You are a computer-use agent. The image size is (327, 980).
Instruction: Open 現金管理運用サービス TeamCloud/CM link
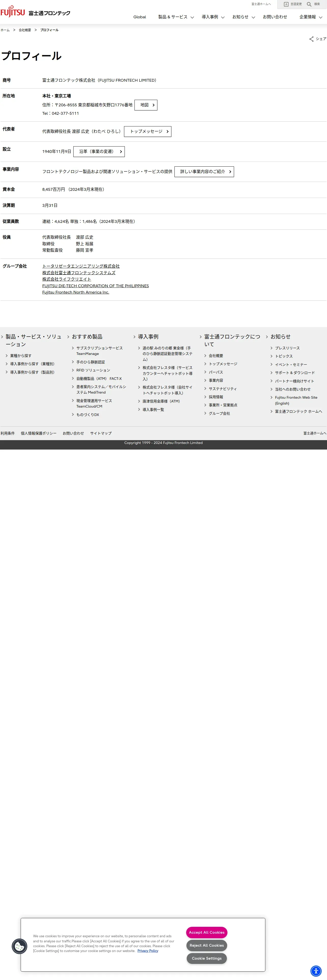click(94, 404)
